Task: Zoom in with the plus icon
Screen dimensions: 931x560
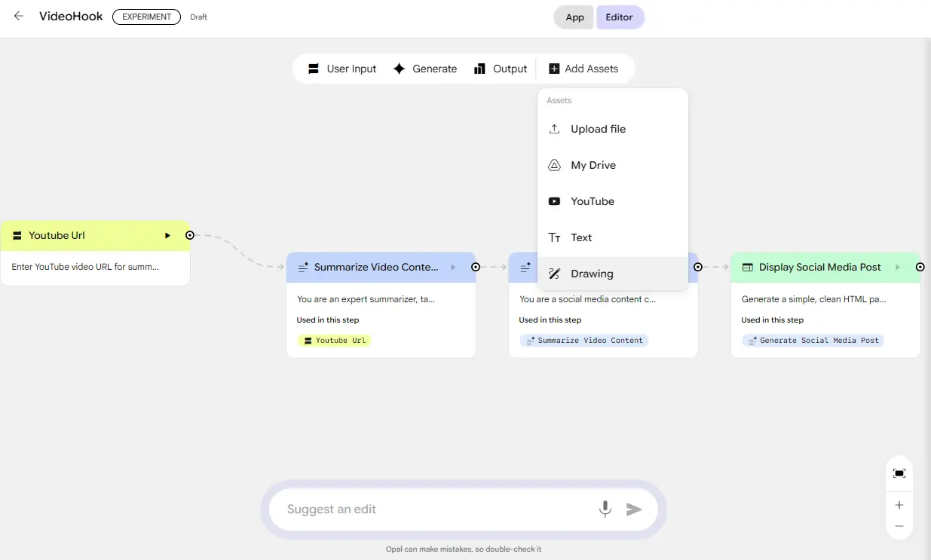Action: coord(899,505)
